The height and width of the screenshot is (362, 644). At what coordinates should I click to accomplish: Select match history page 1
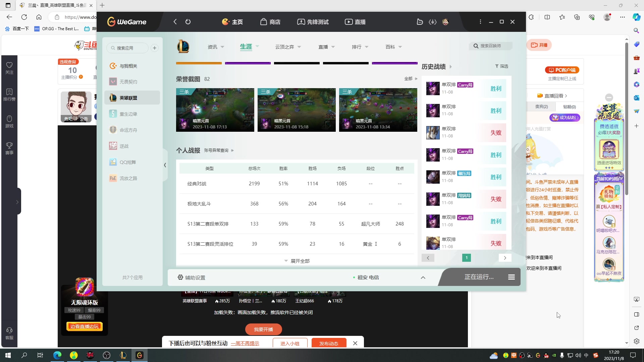[x=467, y=258]
